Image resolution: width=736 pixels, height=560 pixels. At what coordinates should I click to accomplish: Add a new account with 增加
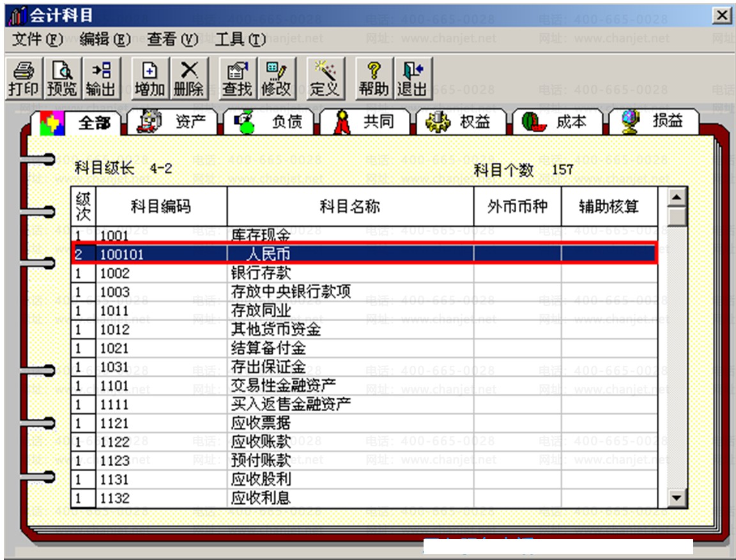click(x=149, y=79)
